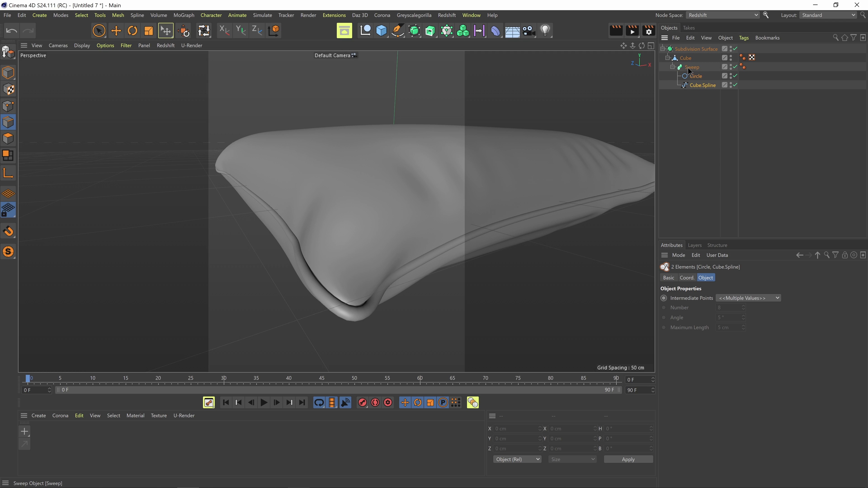Add a Light object from toolbar
Image resolution: width=868 pixels, height=488 pixels.
[x=545, y=31]
